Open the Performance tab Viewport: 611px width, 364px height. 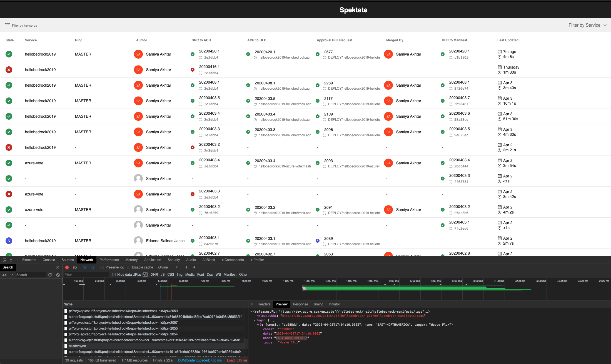pyautogui.click(x=109, y=260)
